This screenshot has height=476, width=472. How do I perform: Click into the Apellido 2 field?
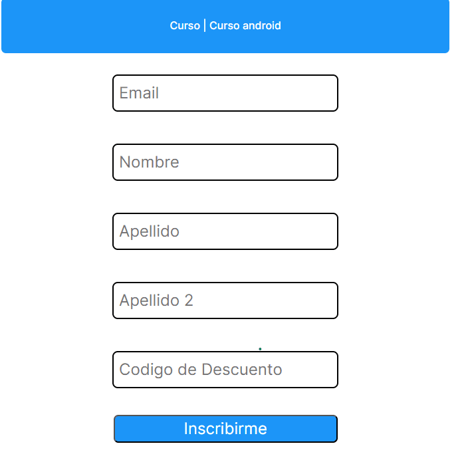[x=225, y=300]
